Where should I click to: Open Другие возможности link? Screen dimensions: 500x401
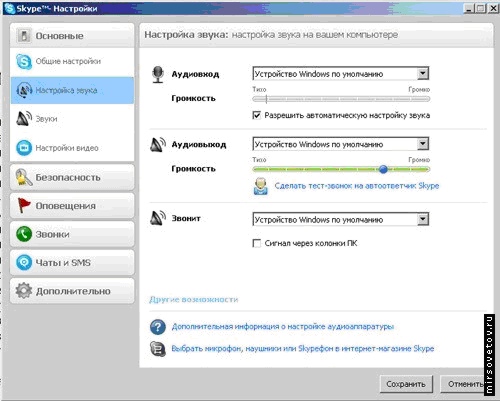point(194,299)
